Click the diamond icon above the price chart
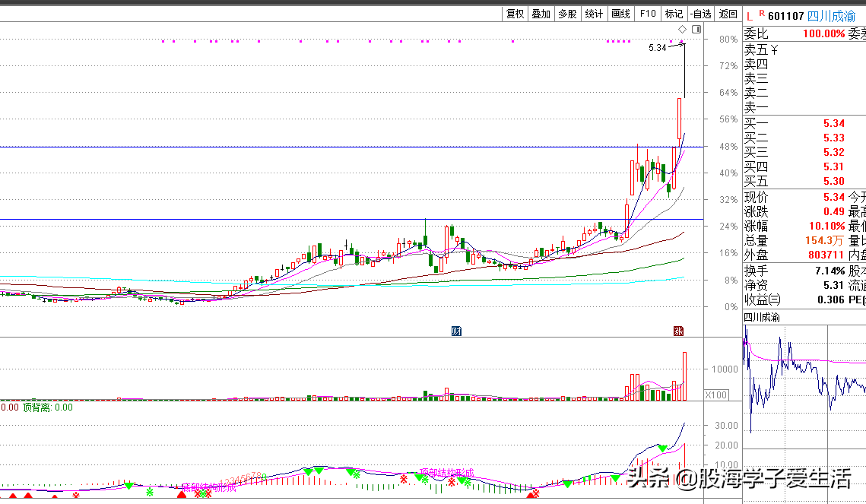 (x=683, y=30)
